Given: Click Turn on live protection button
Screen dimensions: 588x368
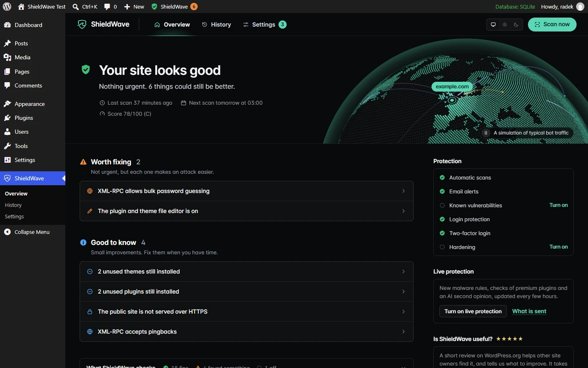Looking at the screenshot, I should [473, 311].
